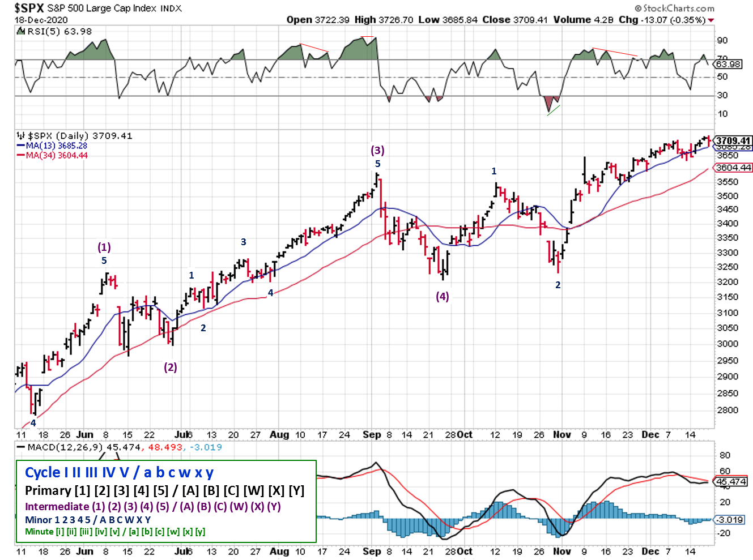Click the line icon before RSI(5) label
The image size is (753, 560).
pos(21,32)
